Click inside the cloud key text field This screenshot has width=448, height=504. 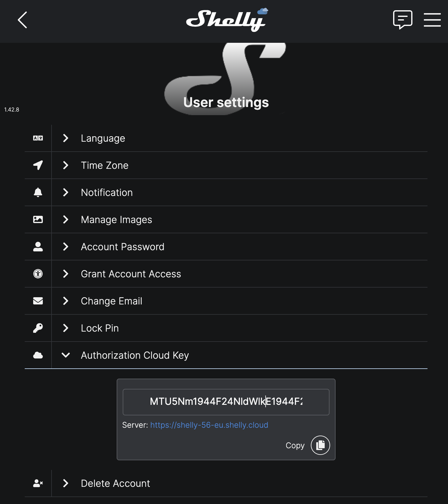(226, 402)
